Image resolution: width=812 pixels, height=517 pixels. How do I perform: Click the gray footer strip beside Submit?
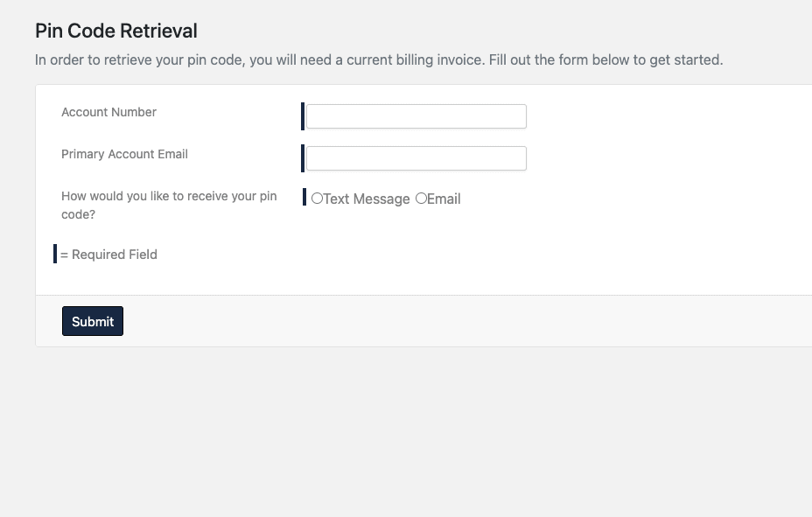466,321
